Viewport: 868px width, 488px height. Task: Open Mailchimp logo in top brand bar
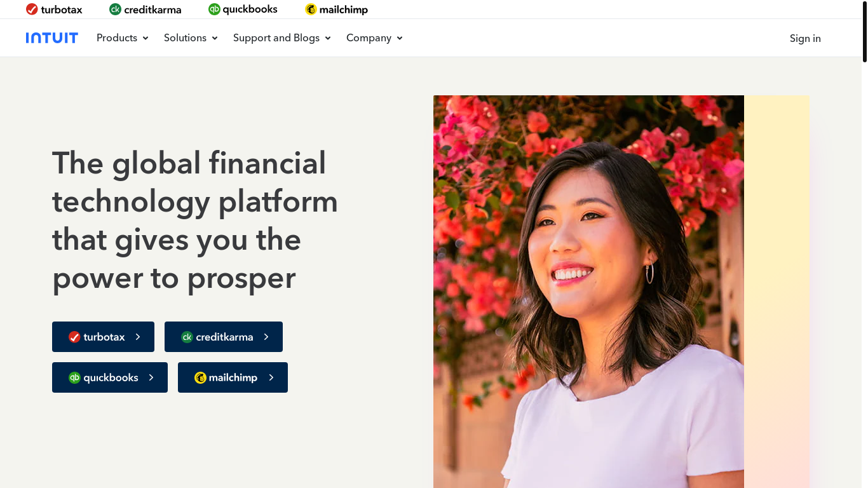pos(336,10)
